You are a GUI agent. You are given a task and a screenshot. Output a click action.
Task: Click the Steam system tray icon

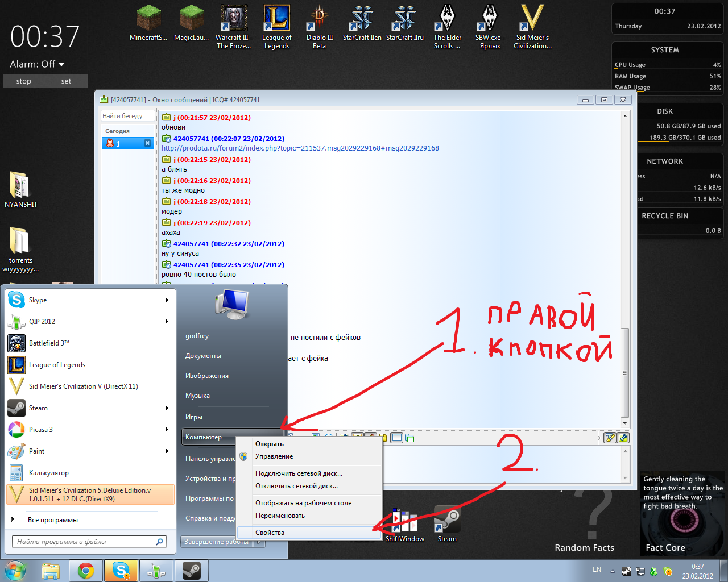coord(626,571)
